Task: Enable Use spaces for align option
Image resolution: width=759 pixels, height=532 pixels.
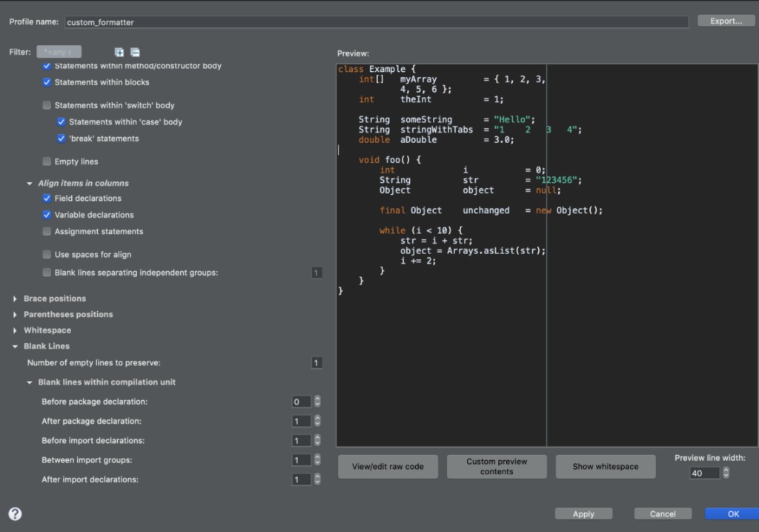Action: tap(47, 255)
